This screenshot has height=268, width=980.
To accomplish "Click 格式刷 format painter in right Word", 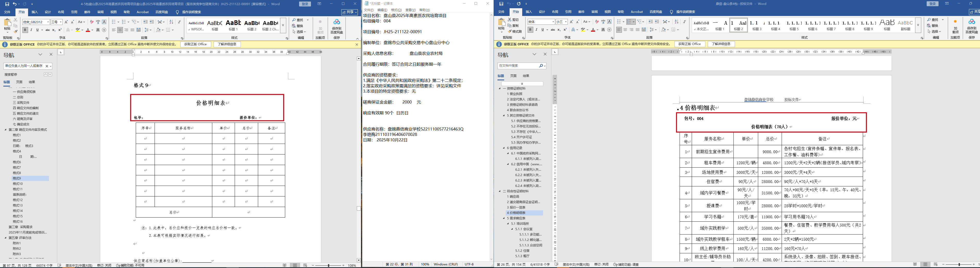I will click(x=515, y=32).
